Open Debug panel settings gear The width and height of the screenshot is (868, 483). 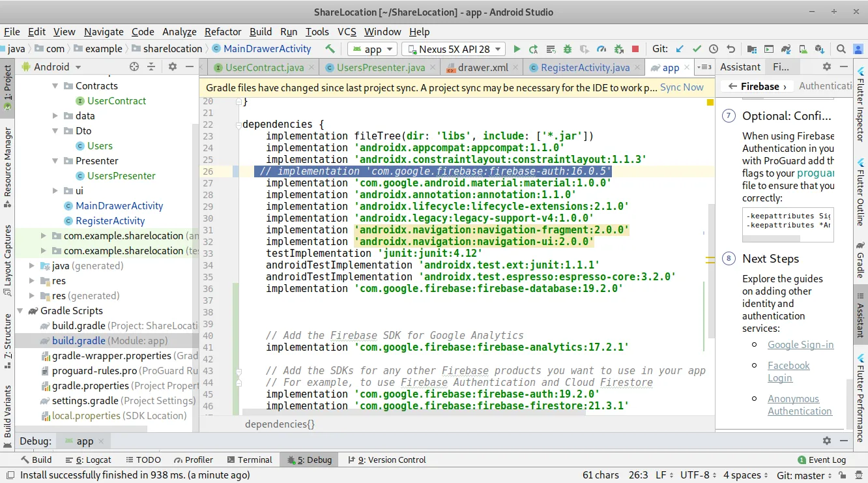tap(827, 441)
